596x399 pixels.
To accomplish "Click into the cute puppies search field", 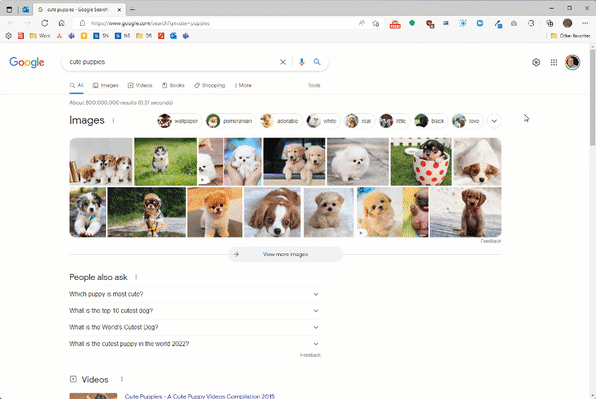I will 171,62.
